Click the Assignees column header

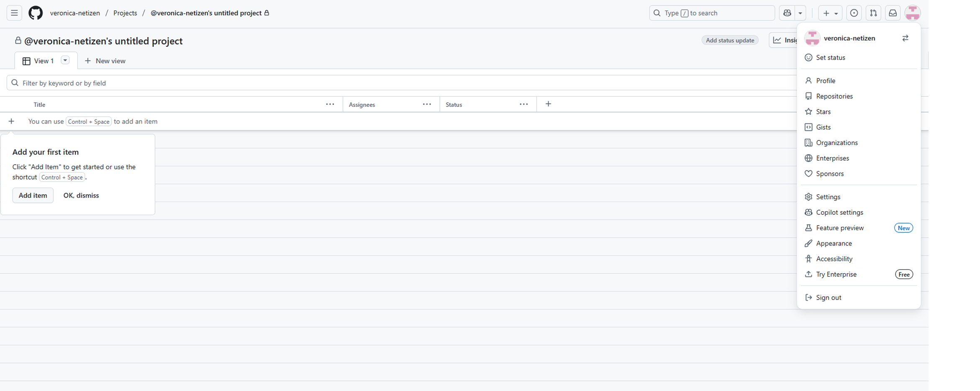(362, 104)
